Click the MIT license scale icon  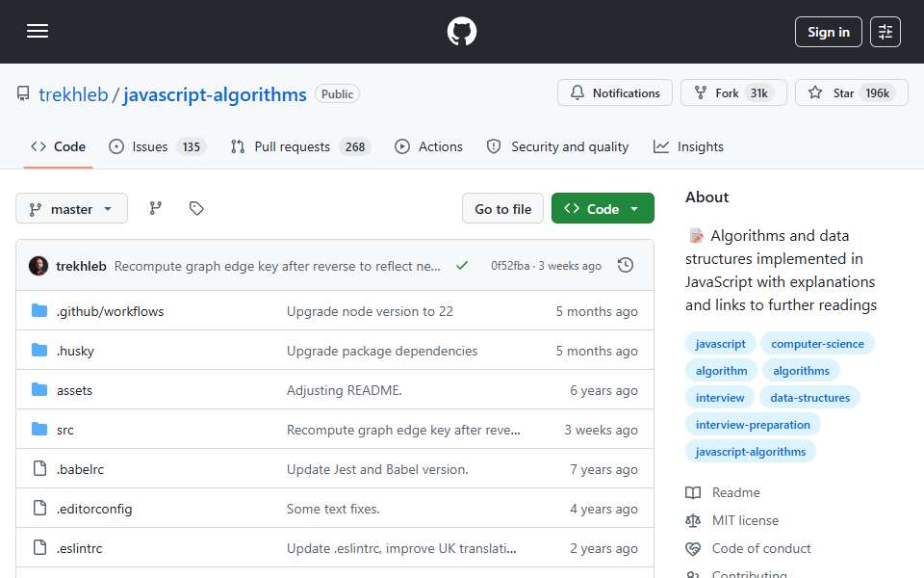pos(693,521)
